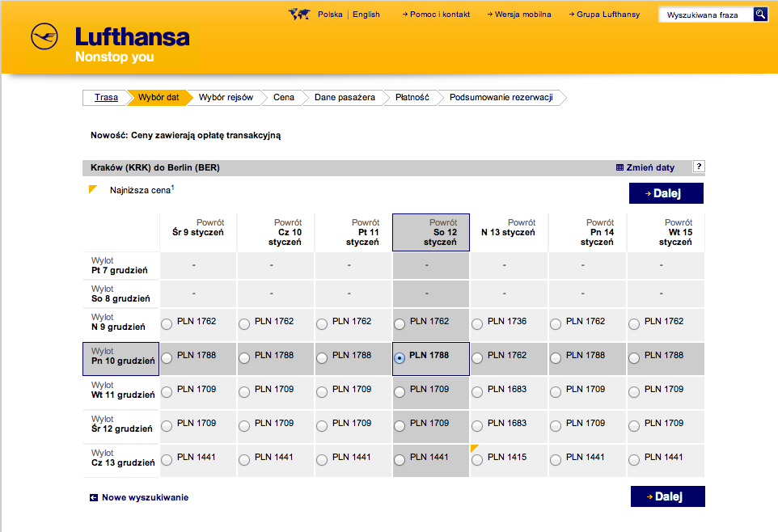Click the calendar icon beside Zmień daty
The width and height of the screenshot is (778, 532).
[x=619, y=167]
